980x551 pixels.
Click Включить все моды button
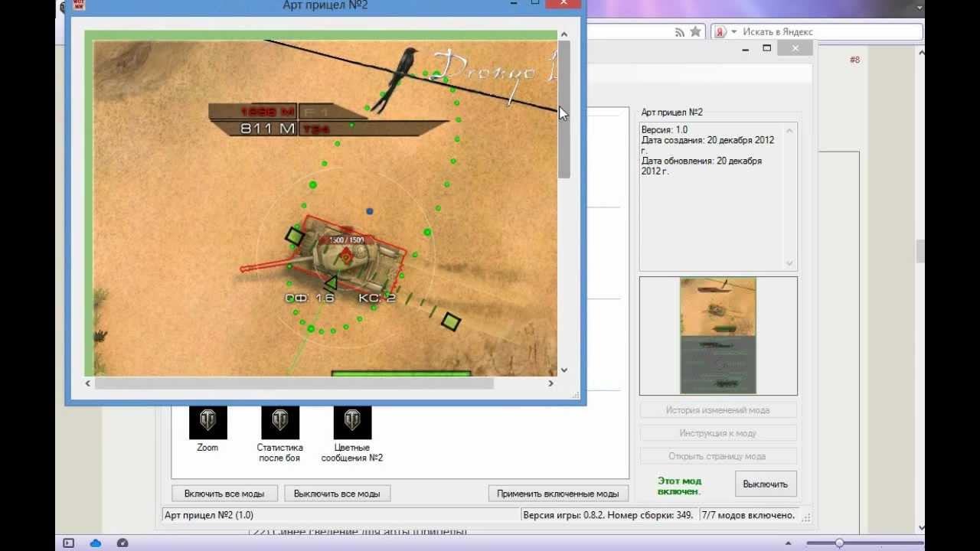(x=224, y=494)
